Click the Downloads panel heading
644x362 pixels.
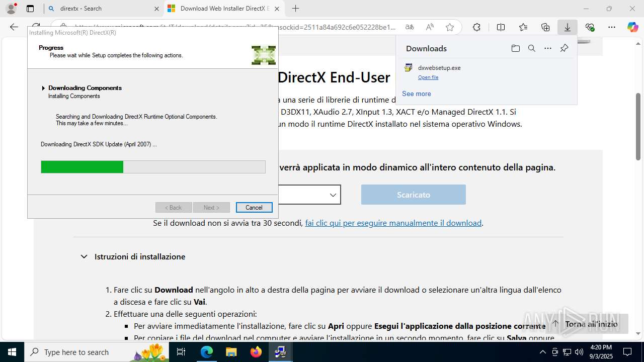click(x=426, y=48)
